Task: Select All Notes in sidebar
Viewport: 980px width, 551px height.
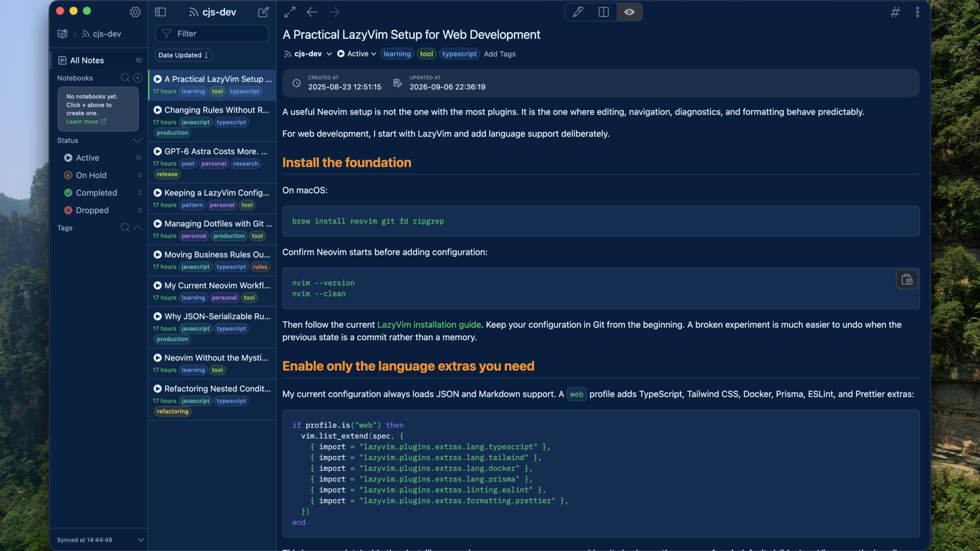Action: (98, 60)
